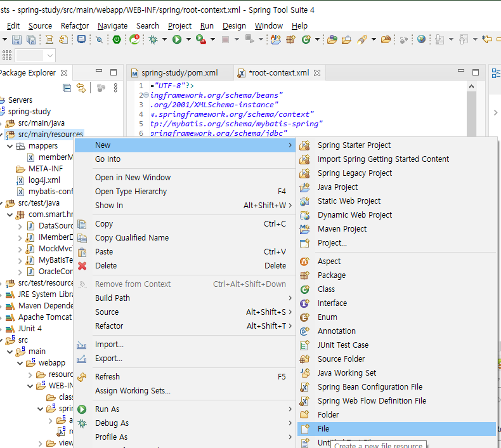
Task: Select META-INF folder in tree
Action: [x=46, y=169]
